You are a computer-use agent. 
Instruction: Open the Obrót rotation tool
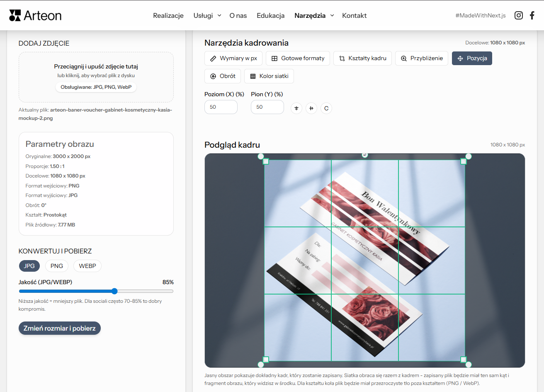(222, 76)
